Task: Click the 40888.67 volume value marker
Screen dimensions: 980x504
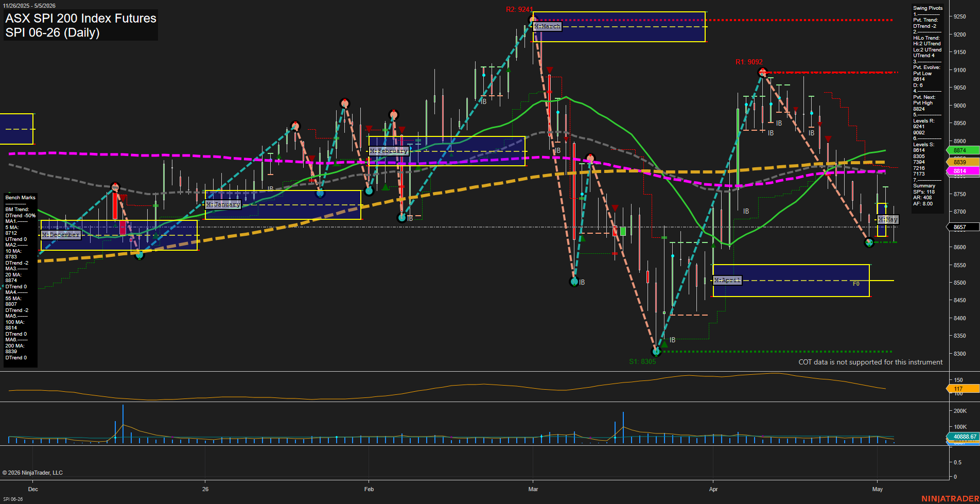Action: tap(962, 437)
